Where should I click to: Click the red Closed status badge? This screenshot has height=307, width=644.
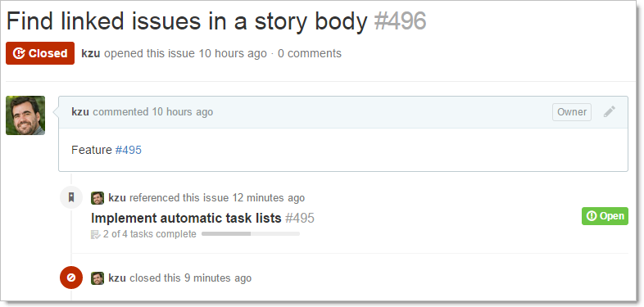tap(40, 53)
